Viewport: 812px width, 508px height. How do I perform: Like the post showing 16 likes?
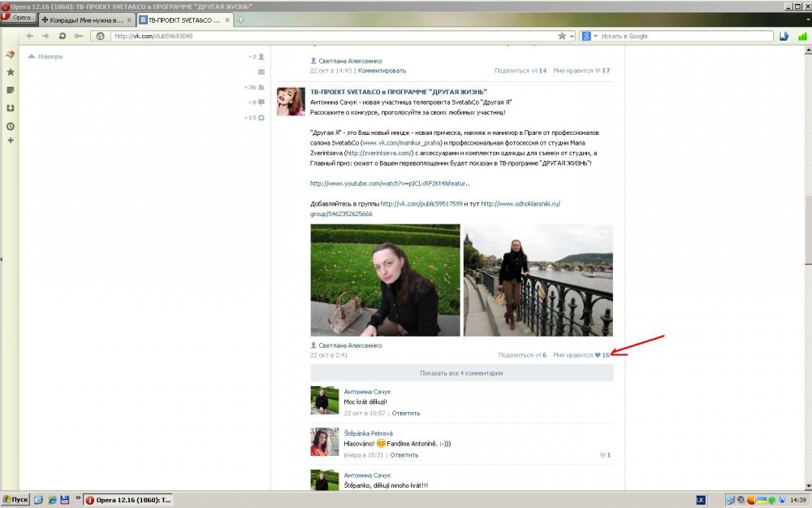[x=581, y=356]
